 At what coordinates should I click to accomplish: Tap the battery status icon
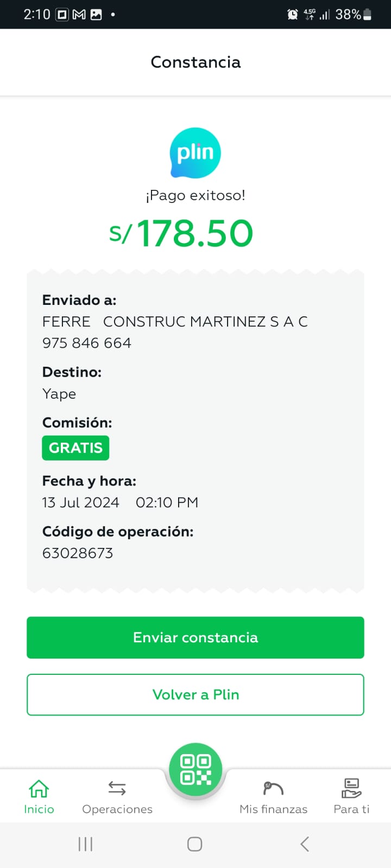(368, 15)
